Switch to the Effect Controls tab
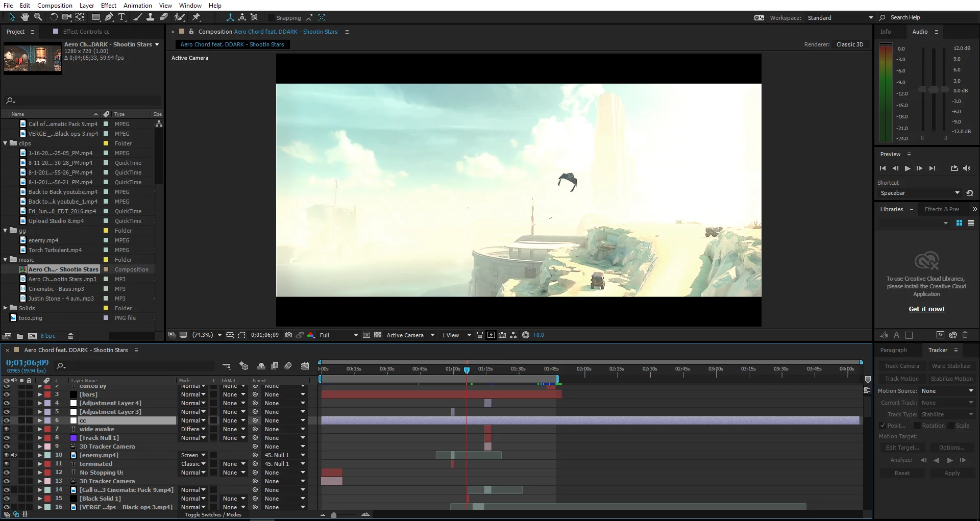Viewport: 980px width, 521px height. [x=86, y=32]
